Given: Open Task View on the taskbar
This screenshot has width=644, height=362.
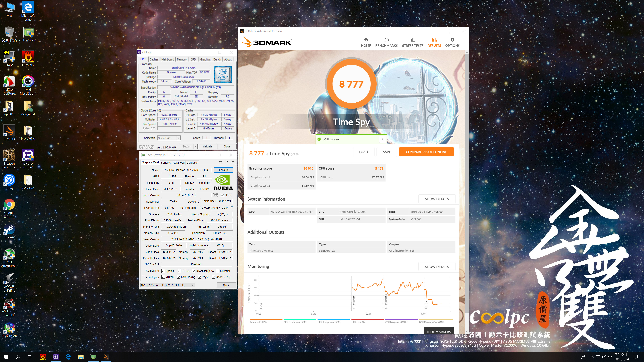Looking at the screenshot, I should (30, 357).
